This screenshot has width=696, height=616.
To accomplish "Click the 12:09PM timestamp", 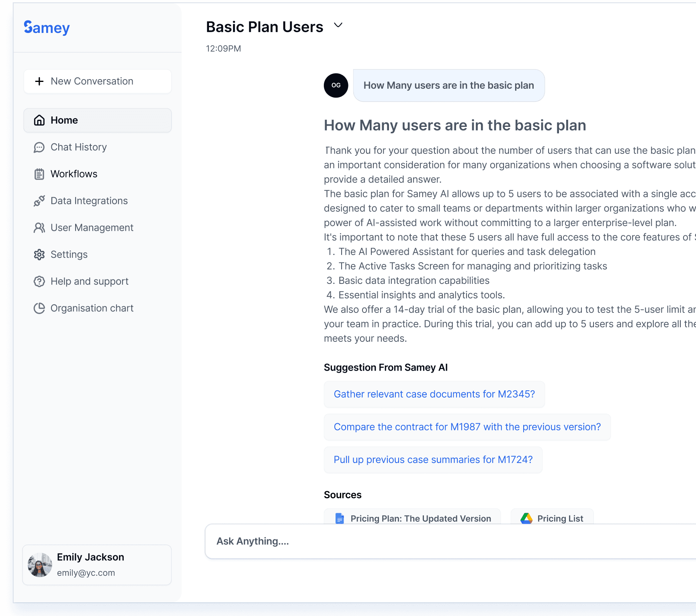I will click(223, 49).
